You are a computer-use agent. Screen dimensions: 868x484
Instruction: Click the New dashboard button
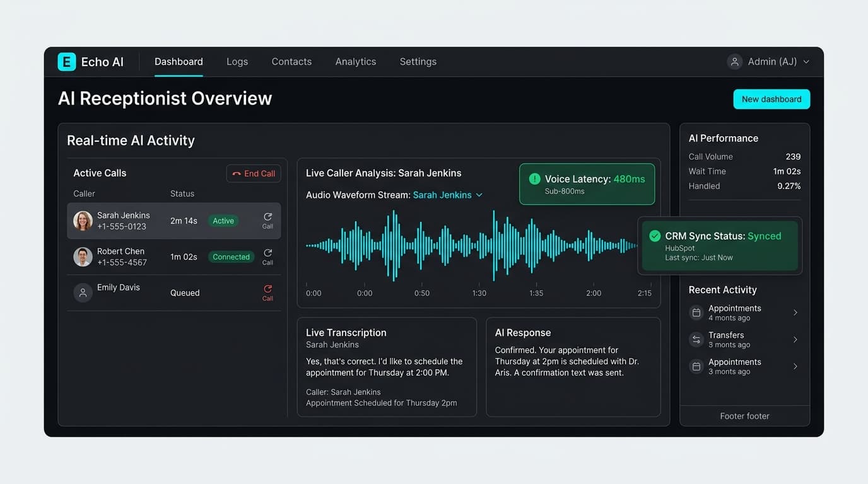pos(771,99)
